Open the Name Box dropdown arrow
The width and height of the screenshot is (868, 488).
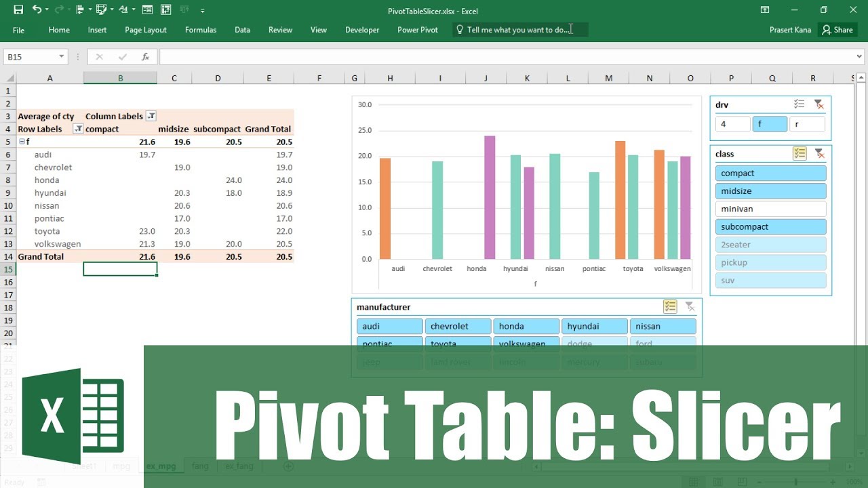(62, 57)
